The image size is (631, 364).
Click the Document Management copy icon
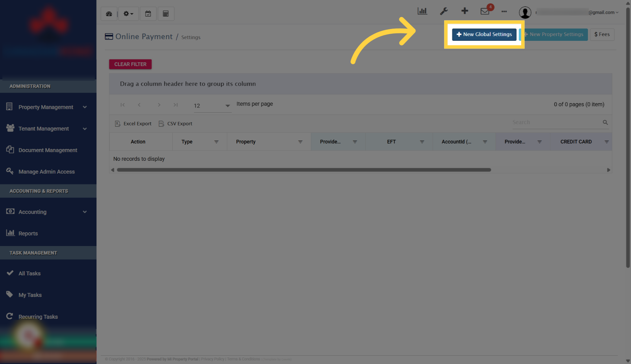tap(10, 150)
